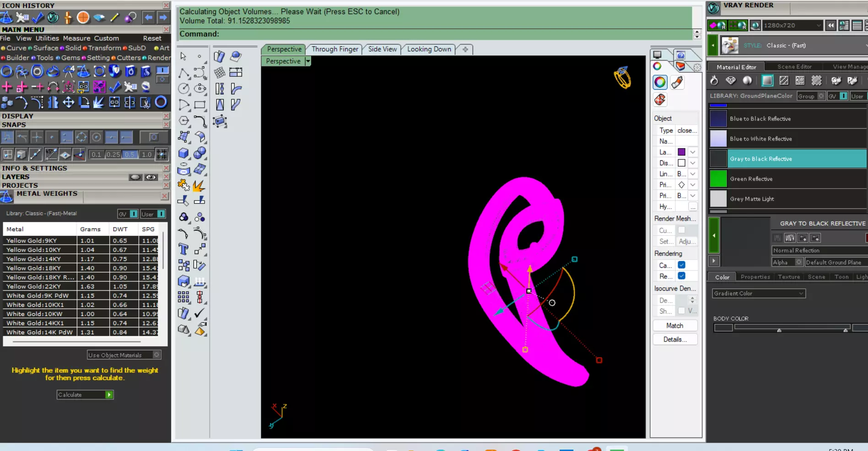Select the Polyline tool
The width and height of the screenshot is (868, 451).
(183, 73)
